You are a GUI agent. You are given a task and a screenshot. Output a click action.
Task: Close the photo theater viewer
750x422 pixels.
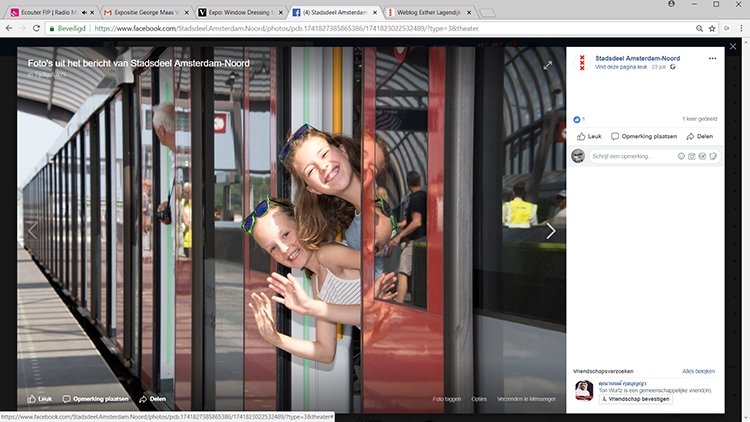[x=733, y=46]
